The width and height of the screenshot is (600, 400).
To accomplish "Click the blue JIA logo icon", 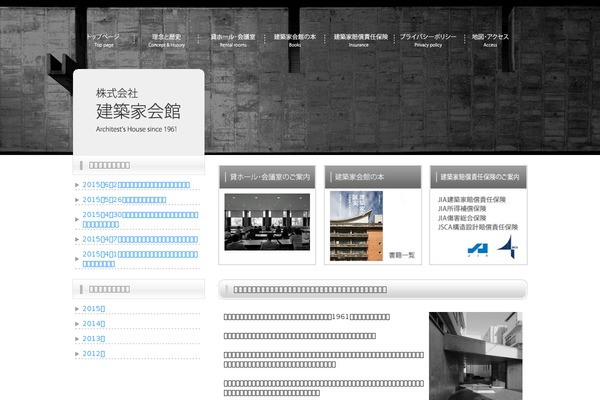I will (x=478, y=250).
